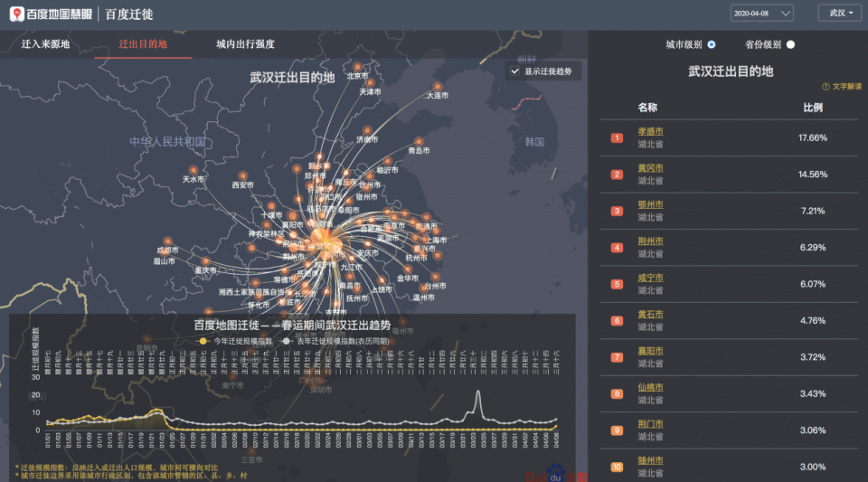The width and height of the screenshot is (868, 482).
Task: Click the rank 3 badge icon
Action: (x=617, y=211)
